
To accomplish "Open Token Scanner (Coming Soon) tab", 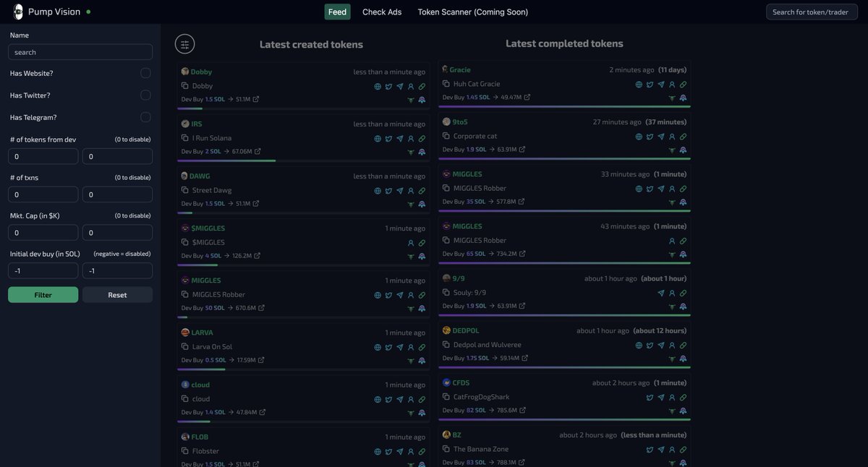I will (x=473, y=12).
